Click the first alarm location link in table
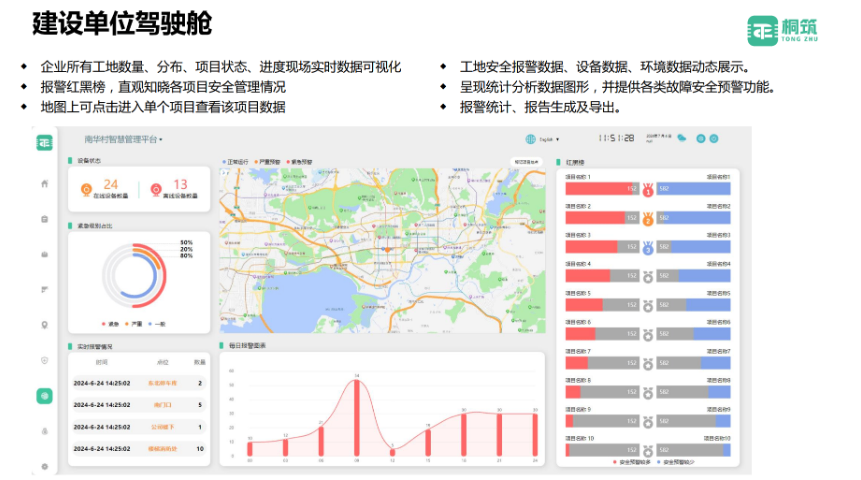This screenshot has width=861, height=480. pos(163,383)
